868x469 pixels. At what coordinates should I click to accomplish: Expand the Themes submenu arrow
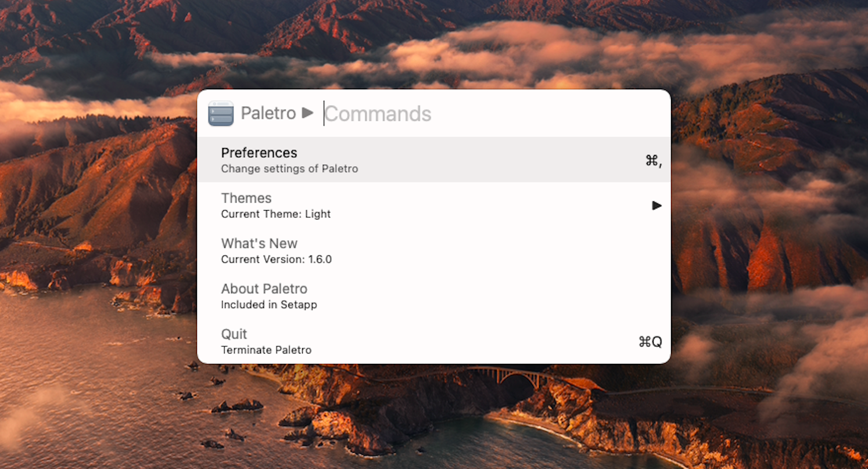point(657,205)
